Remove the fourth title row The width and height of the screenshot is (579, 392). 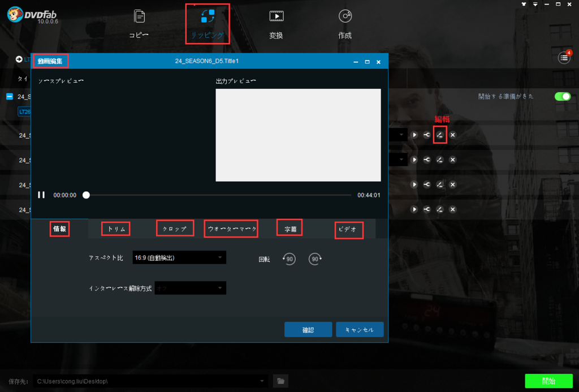(453, 209)
